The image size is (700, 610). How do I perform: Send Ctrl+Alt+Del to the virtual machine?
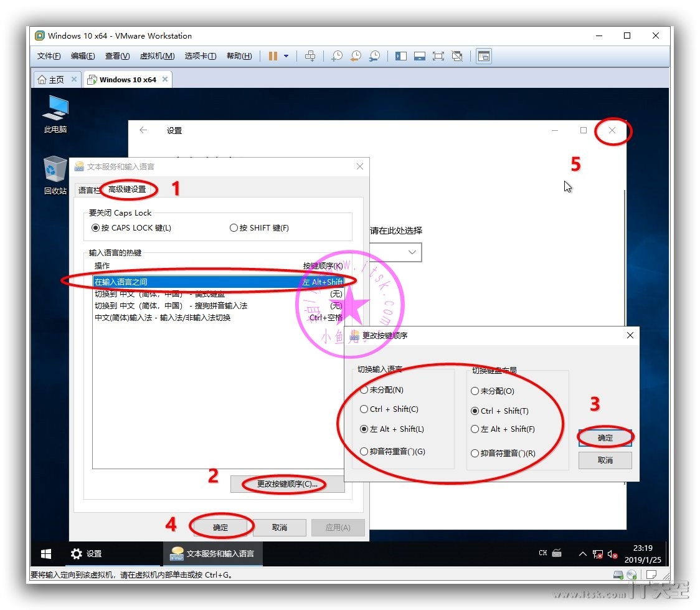(310, 56)
